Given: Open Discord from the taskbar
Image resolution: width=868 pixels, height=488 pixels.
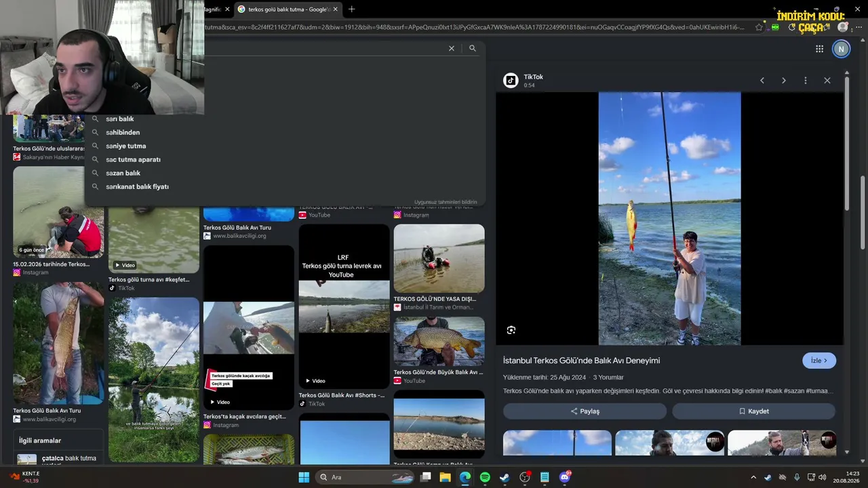Looking at the screenshot, I should pyautogui.click(x=565, y=477).
